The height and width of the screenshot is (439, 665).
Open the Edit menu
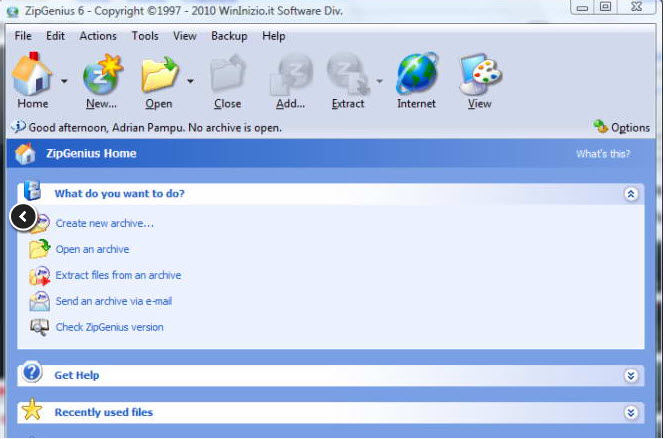56,36
